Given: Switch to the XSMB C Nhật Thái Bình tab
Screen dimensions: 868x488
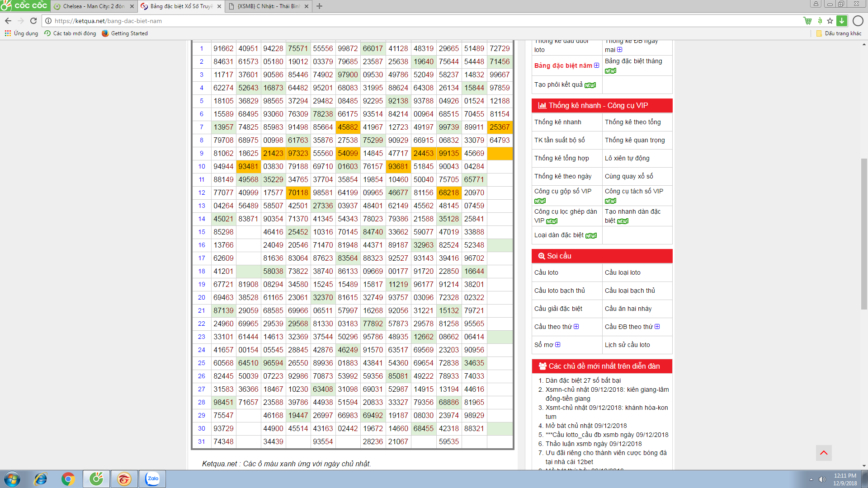Looking at the screenshot, I should (x=269, y=6).
